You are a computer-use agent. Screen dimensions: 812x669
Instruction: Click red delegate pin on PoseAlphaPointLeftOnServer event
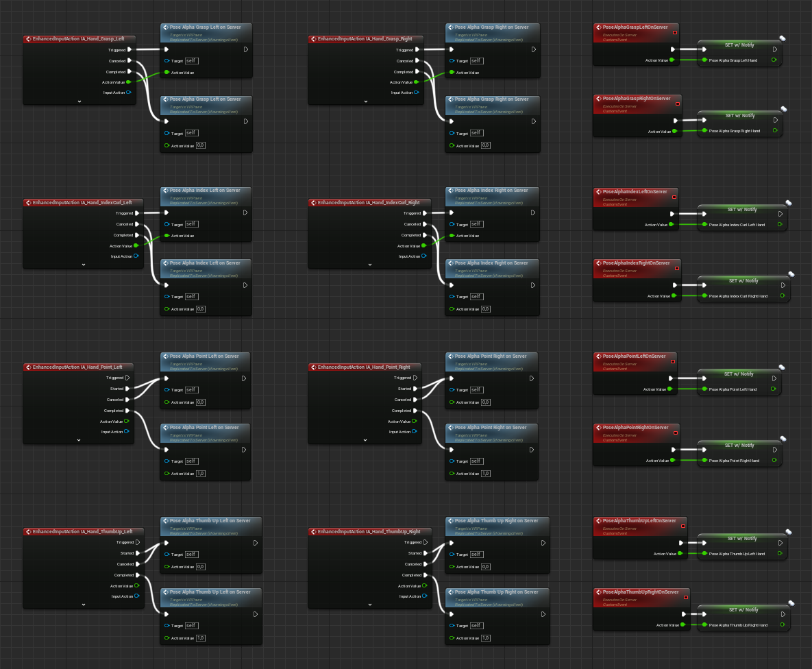(x=673, y=362)
